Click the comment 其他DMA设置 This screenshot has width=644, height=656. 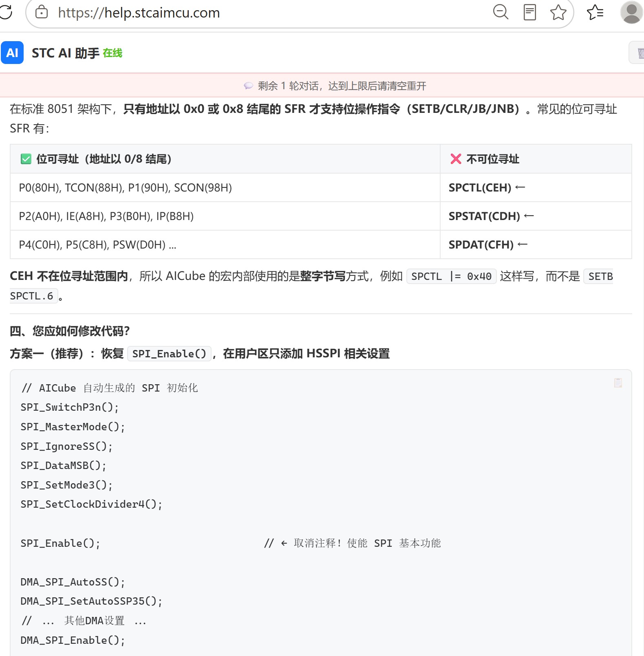[x=94, y=621]
